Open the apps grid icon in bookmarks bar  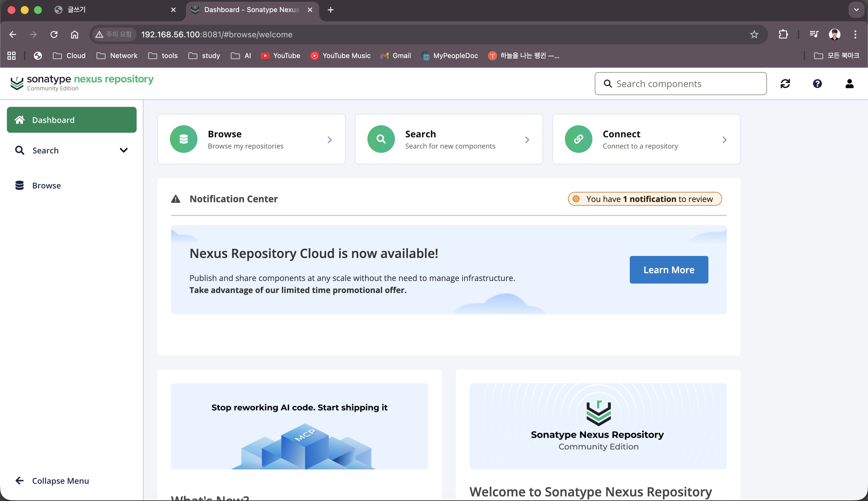(x=12, y=56)
